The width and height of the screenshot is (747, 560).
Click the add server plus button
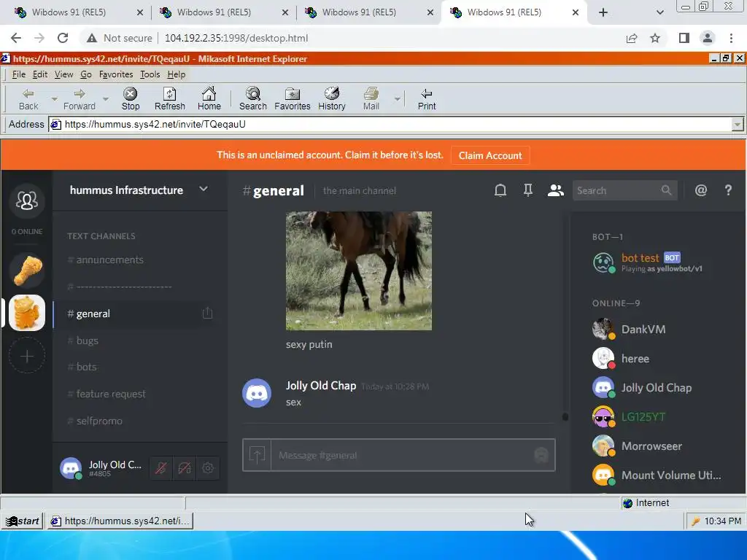coord(27,356)
